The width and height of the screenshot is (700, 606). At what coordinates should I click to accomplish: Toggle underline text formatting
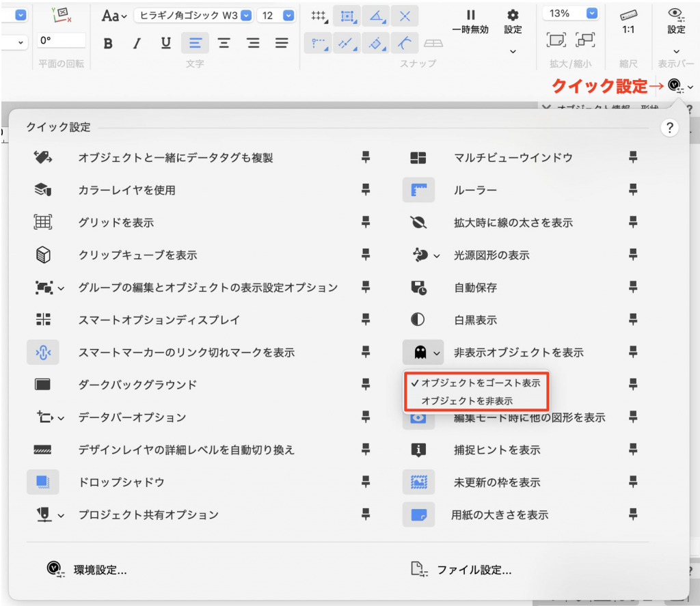(x=166, y=43)
